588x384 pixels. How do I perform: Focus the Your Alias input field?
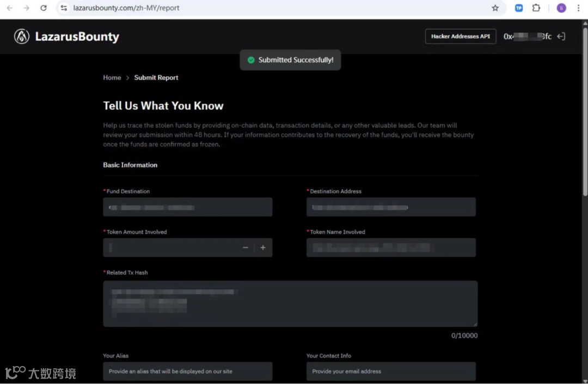coord(187,371)
